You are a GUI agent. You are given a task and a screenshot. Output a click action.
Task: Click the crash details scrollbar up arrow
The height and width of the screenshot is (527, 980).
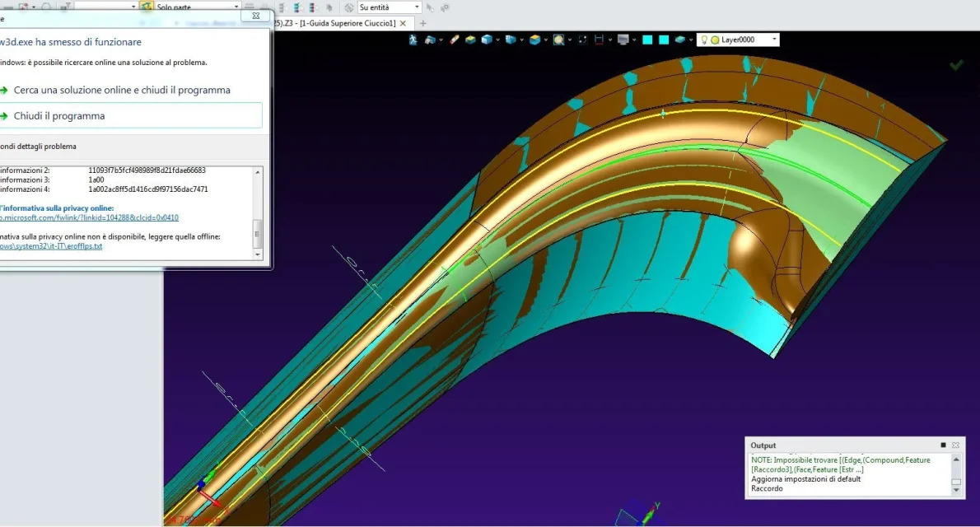[x=258, y=172]
